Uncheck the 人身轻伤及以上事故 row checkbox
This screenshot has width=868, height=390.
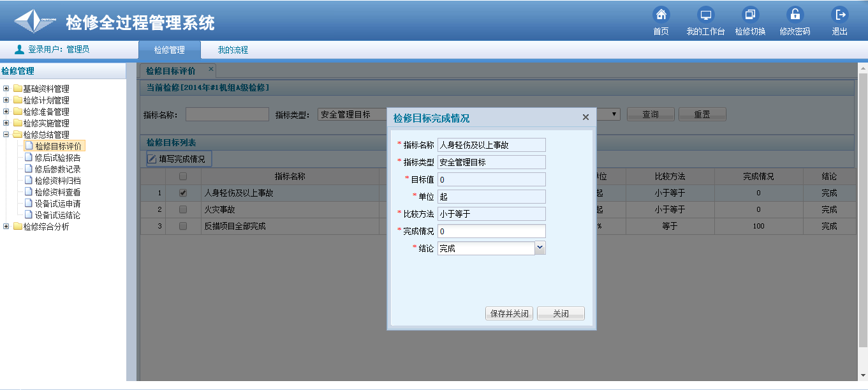pyautogui.click(x=183, y=192)
